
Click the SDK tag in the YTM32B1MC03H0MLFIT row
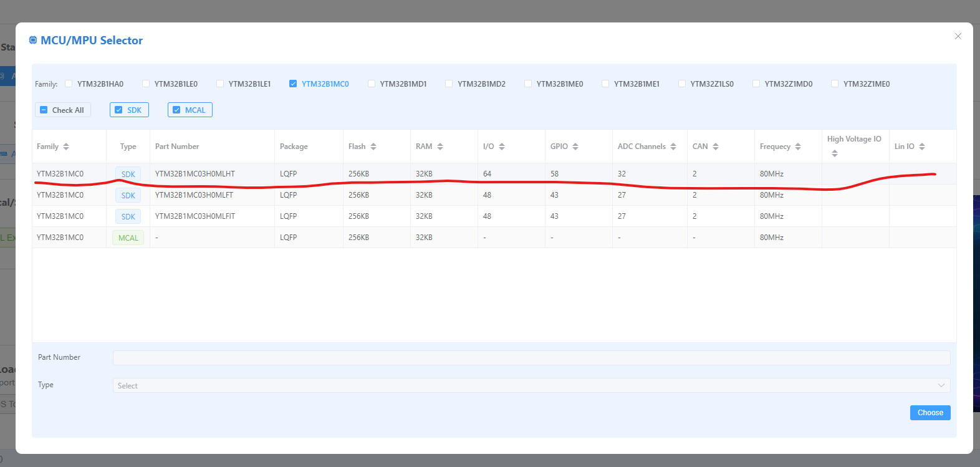[128, 216]
